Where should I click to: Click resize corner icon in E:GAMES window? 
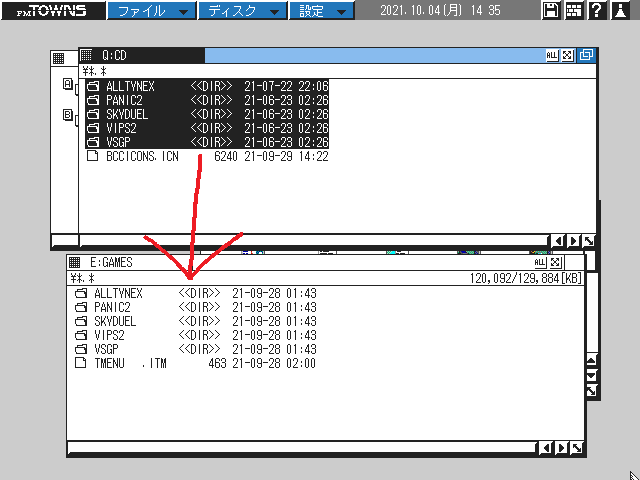tap(576, 448)
